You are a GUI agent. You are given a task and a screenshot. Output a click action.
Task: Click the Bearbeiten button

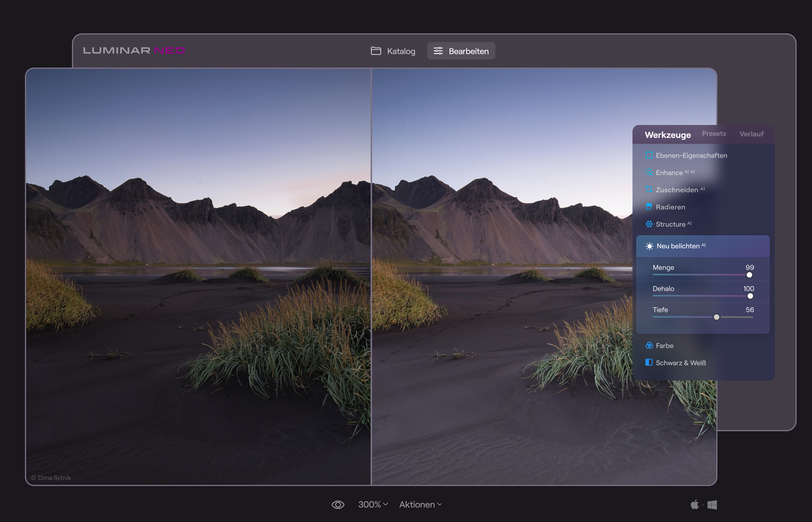coord(461,51)
